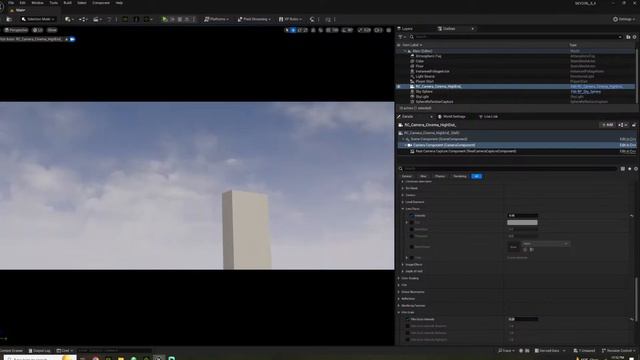The image size is (640, 360).
Task: Click the Details favorites star icon
Action: pos(629,169)
